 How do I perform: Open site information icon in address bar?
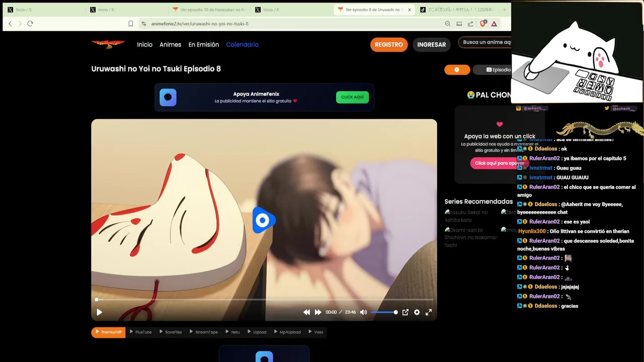click(144, 24)
